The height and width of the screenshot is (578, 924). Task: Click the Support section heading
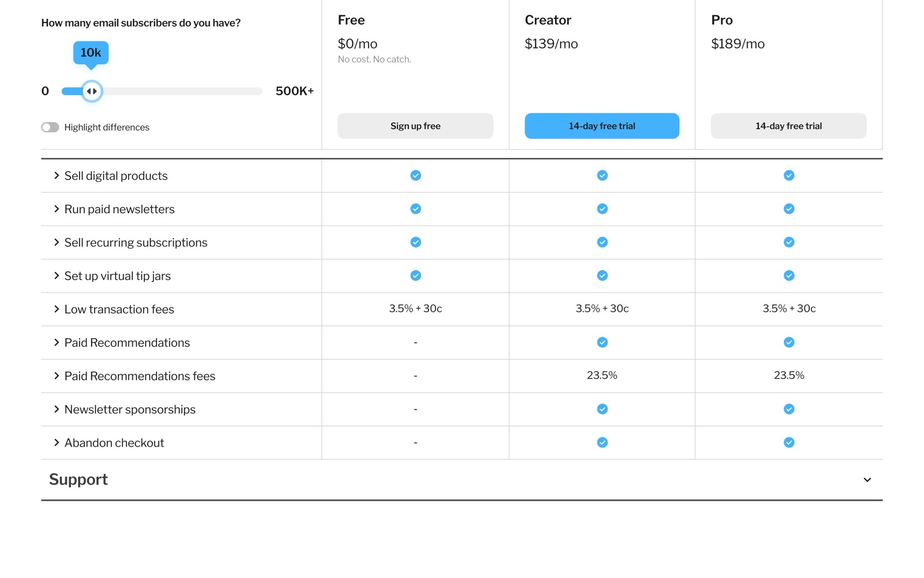click(x=79, y=480)
